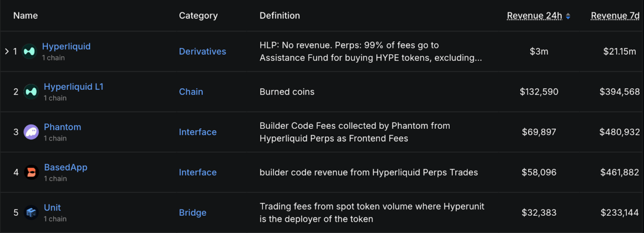The image size is (644, 233).
Task: Click Phantom's Interface category link
Action: [197, 132]
